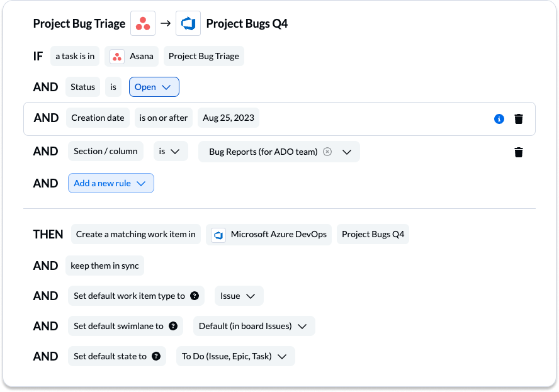The image size is (559, 392).
Task: Click the Creation date field chip
Action: tap(98, 118)
